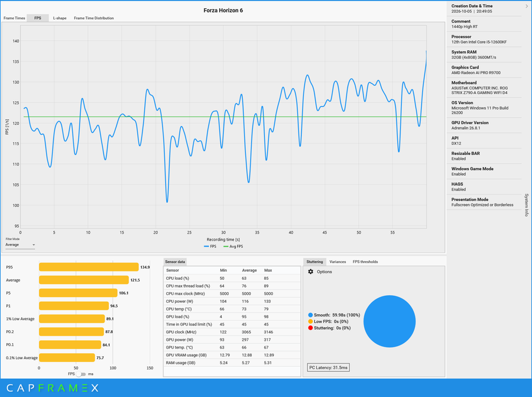Collapse the System Info panel with the top-right chevron
Viewport: 532px width, 397px height.
(527, 6)
